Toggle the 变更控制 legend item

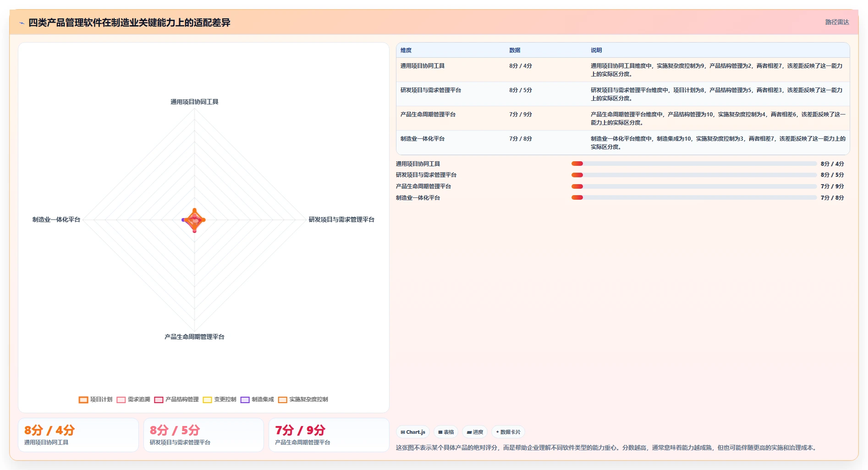click(x=220, y=399)
